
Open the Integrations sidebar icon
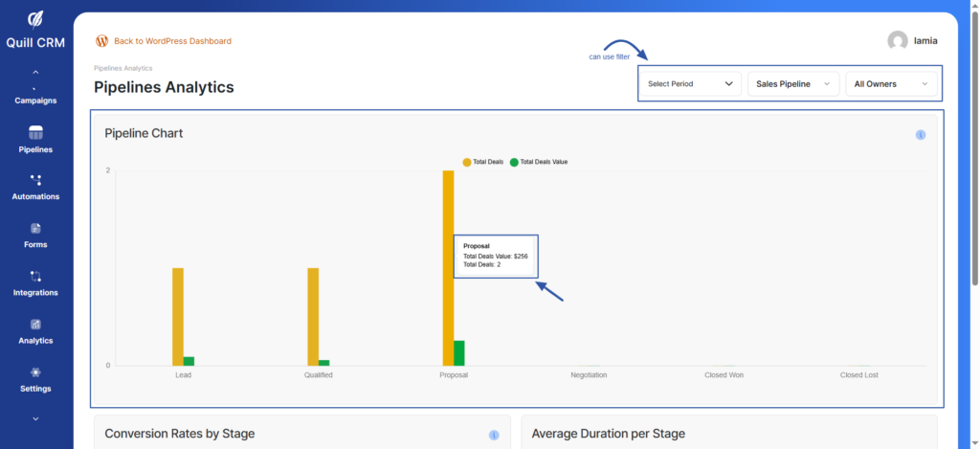point(36,277)
